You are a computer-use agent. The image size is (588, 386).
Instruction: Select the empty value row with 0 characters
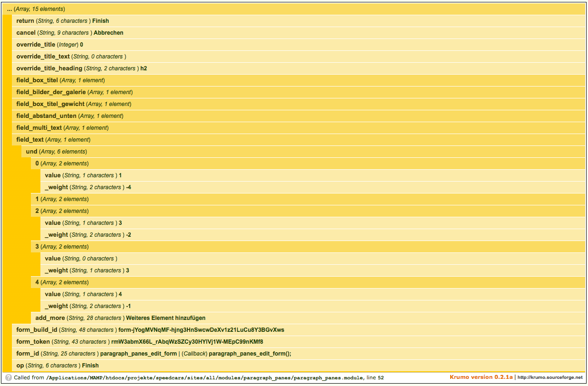pyautogui.click(x=313, y=259)
